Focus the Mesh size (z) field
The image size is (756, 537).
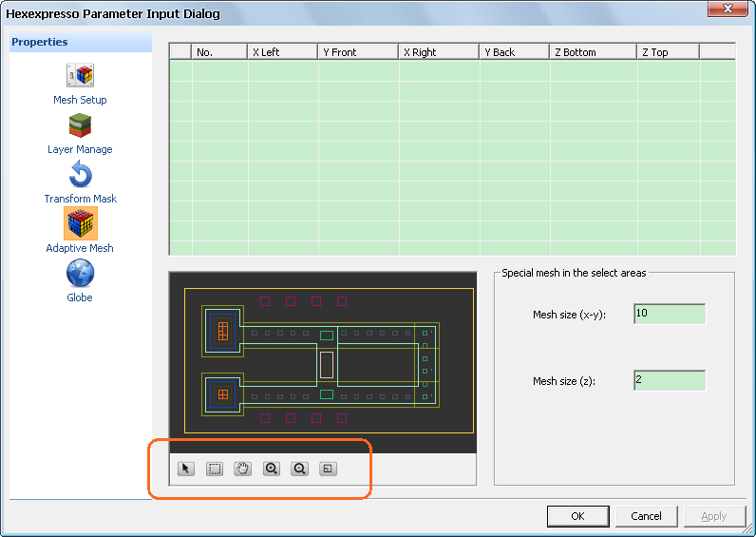pyautogui.click(x=670, y=380)
